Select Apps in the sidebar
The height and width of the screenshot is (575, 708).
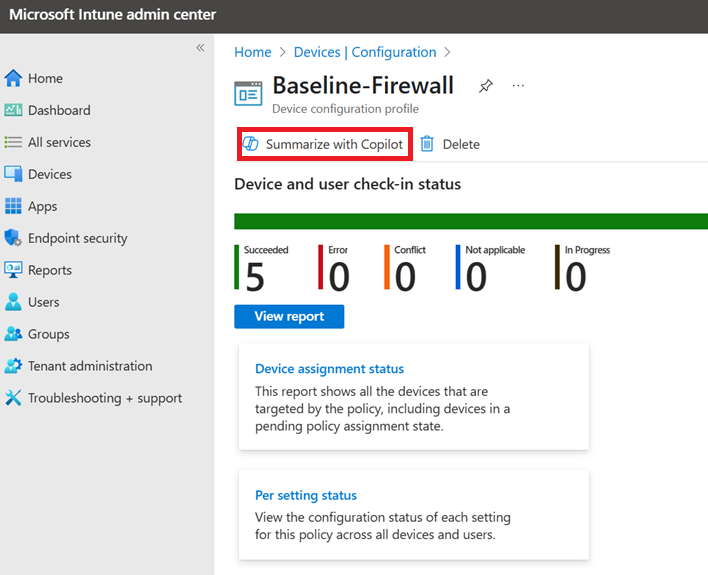(42, 206)
